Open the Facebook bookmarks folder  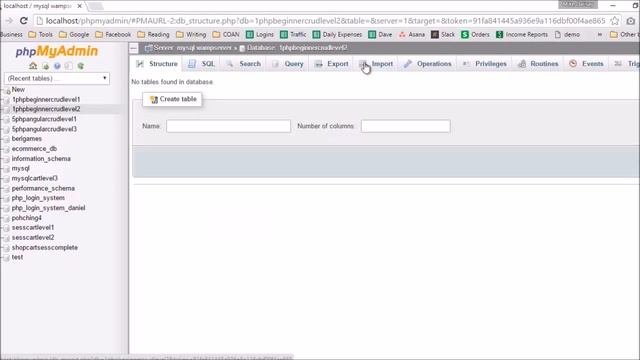[x=113, y=35]
